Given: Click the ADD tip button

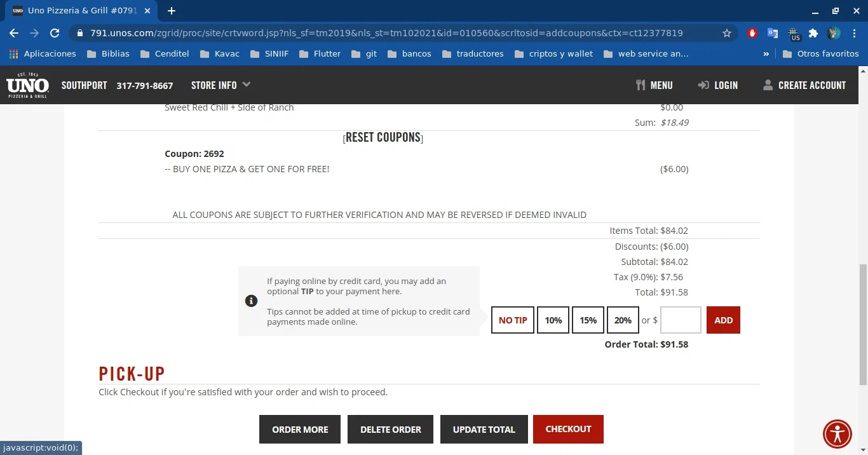Looking at the screenshot, I should (723, 320).
